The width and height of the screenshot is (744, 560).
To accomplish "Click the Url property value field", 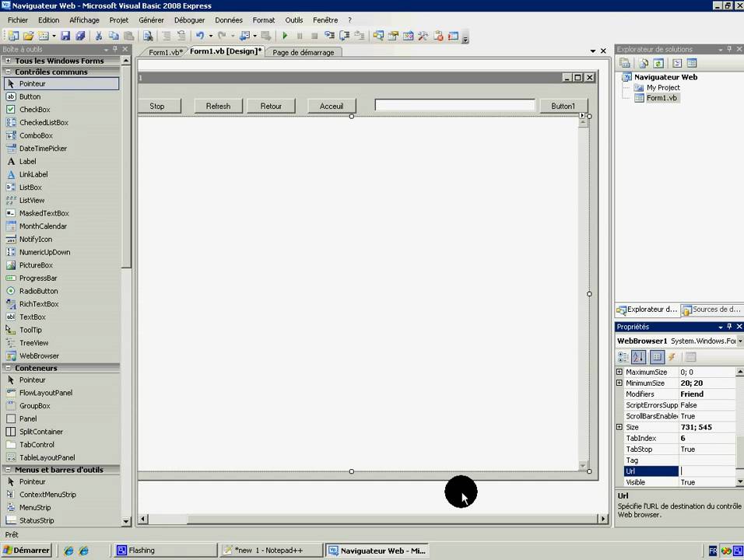I will point(707,471).
